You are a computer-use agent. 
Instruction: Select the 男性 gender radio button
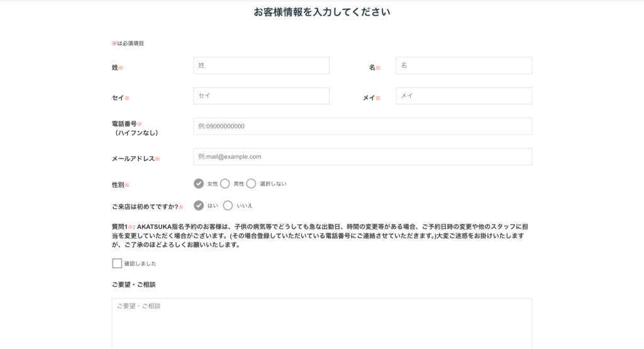pos(225,184)
